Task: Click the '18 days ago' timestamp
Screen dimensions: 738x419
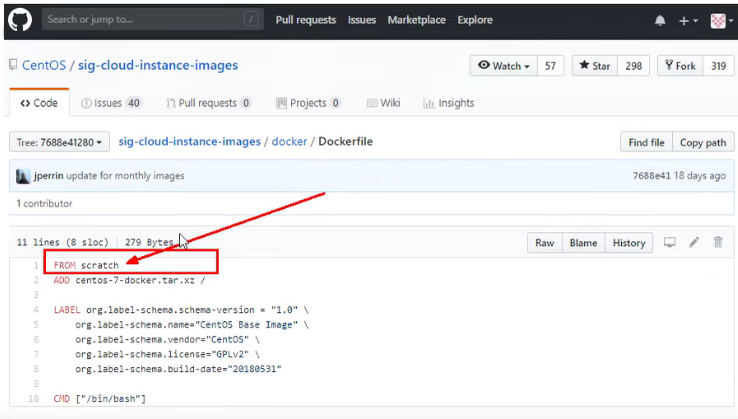Action: (x=700, y=176)
